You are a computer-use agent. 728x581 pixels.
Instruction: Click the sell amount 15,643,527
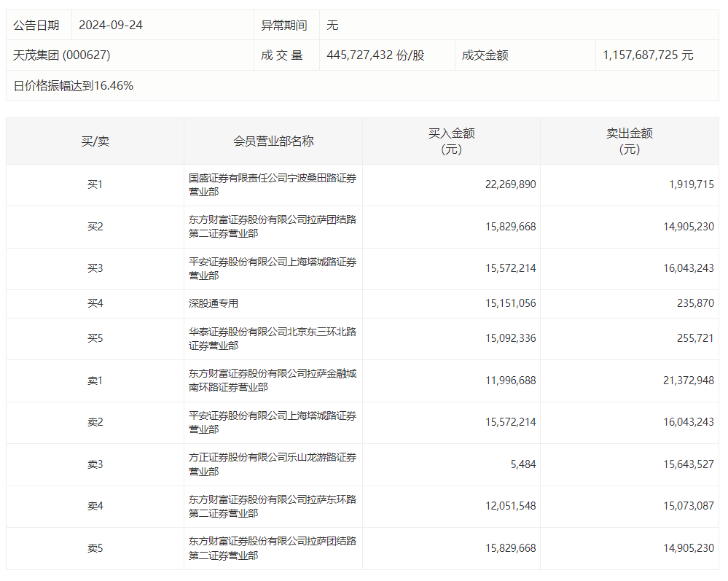coord(689,464)
